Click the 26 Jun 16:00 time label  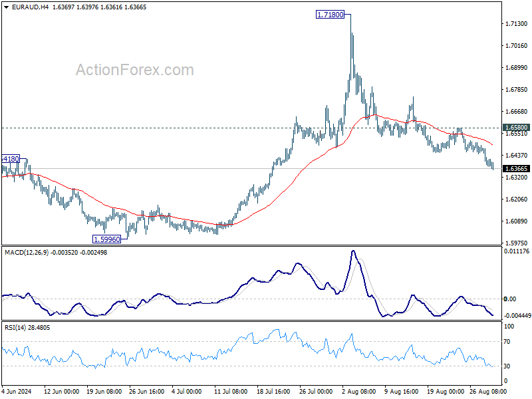147,392
